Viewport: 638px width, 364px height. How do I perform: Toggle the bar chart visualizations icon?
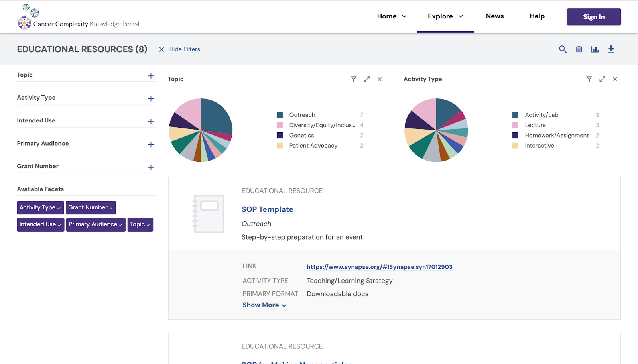pos(595,49)
